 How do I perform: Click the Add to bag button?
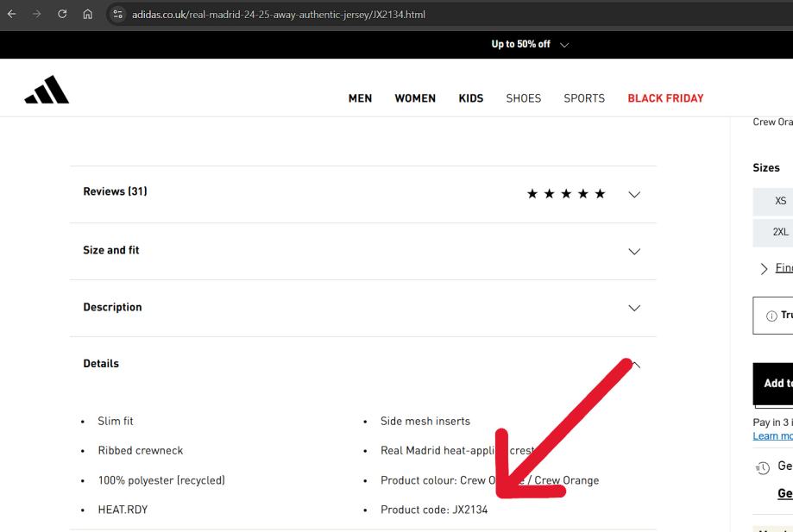click(x=773, y=384)
